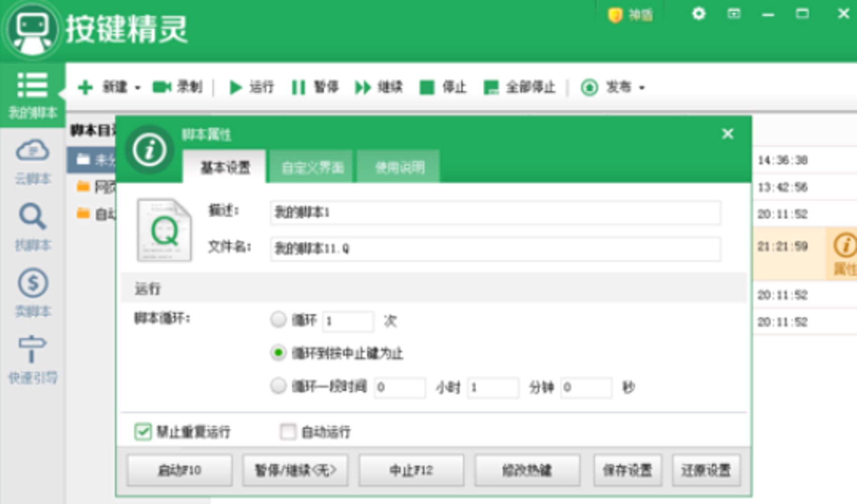Expand the 新建 dropdown arrow

pyautogui.click(x=137, y=87)
